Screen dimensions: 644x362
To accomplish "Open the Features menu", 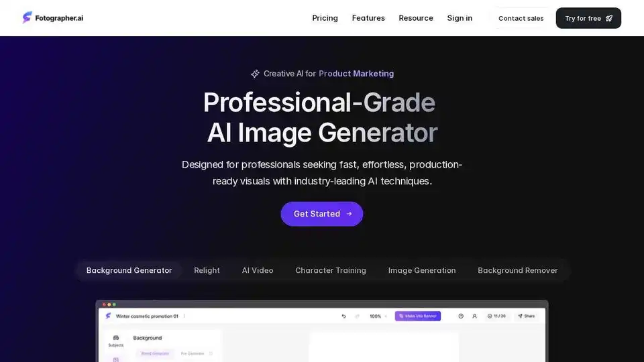I will point(368,18).
